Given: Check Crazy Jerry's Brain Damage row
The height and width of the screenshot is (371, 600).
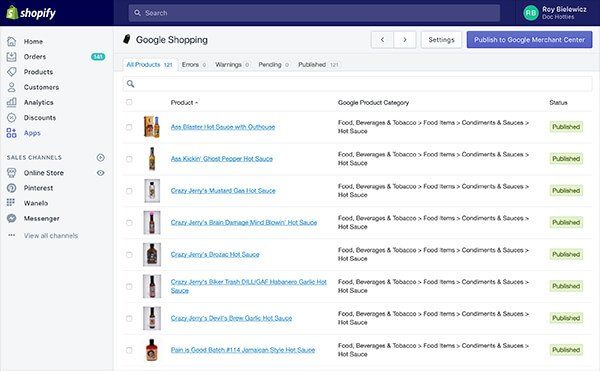Looking at the screenshot, I should tap(129, 223).
